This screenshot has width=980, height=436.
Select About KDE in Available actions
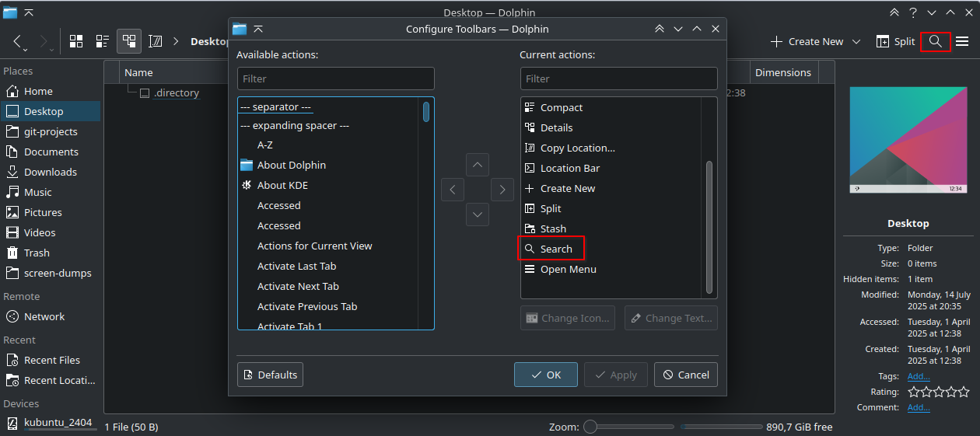click(328, 185)
